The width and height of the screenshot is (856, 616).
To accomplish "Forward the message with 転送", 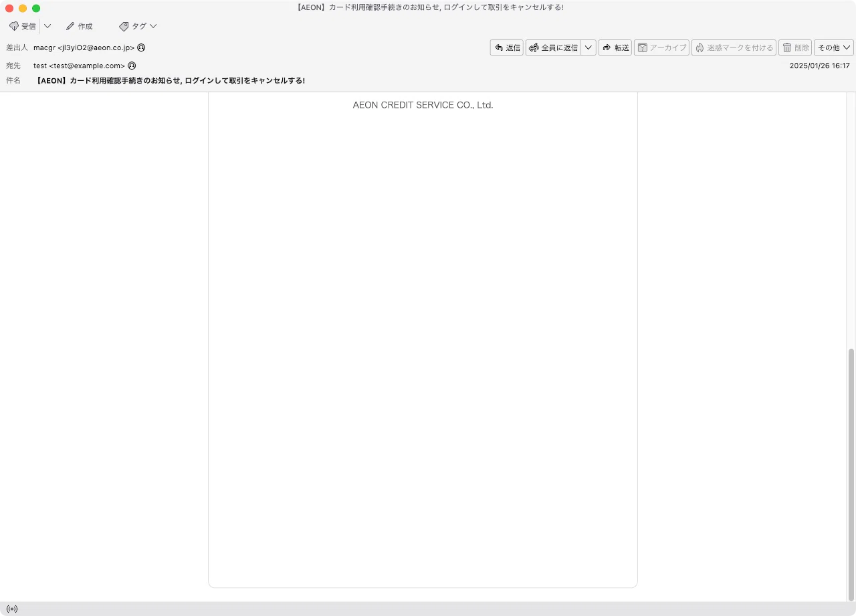I will [x=615, y=47].
